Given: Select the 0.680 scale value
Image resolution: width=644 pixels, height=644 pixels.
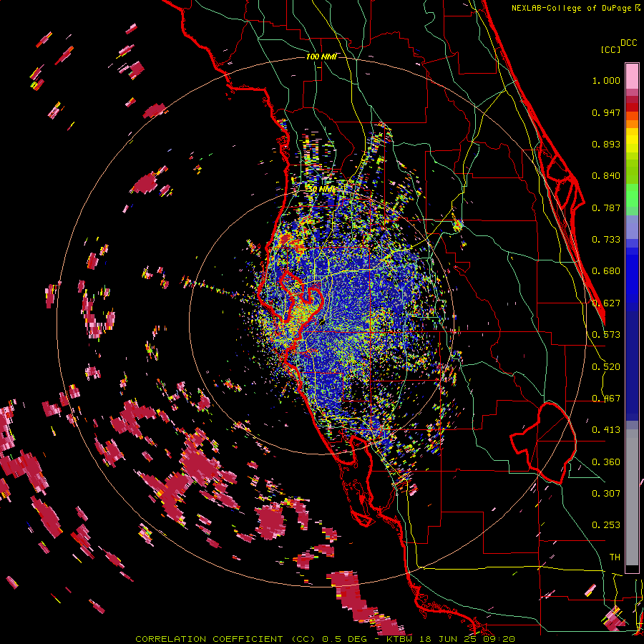Looking at the screenshot, I should [x=606, y=271].
